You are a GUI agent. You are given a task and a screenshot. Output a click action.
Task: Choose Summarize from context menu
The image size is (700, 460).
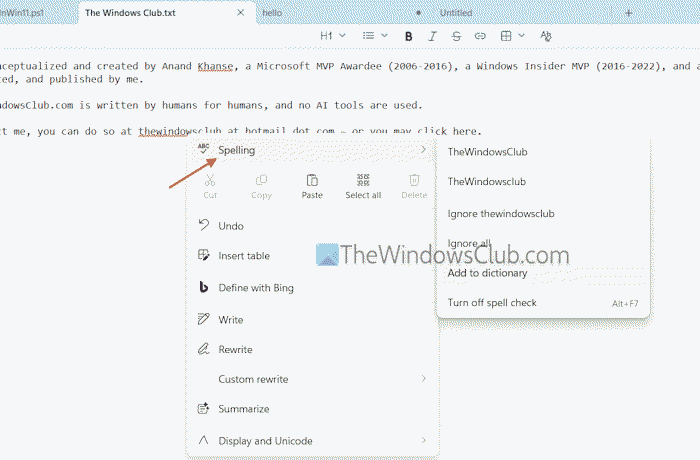coord(312,409)
